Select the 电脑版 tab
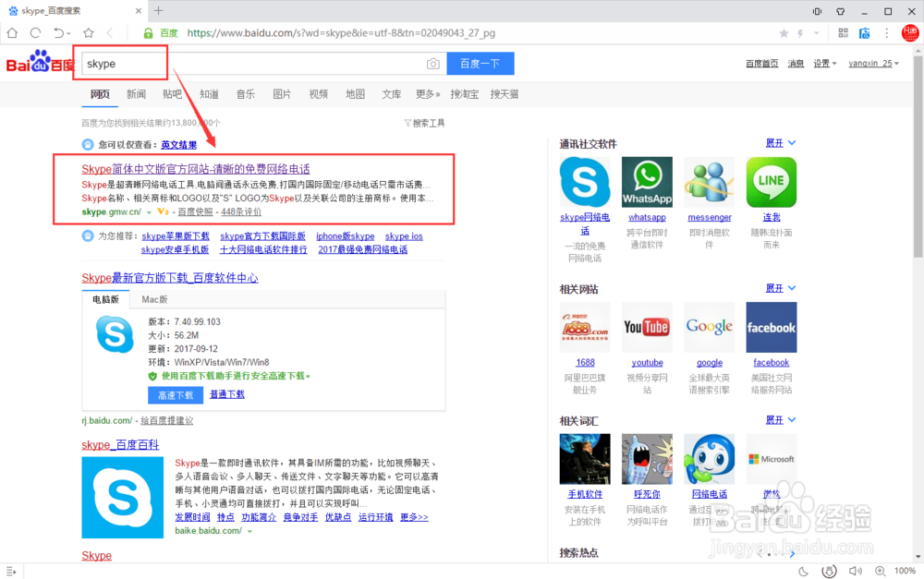 click(105, 300)
